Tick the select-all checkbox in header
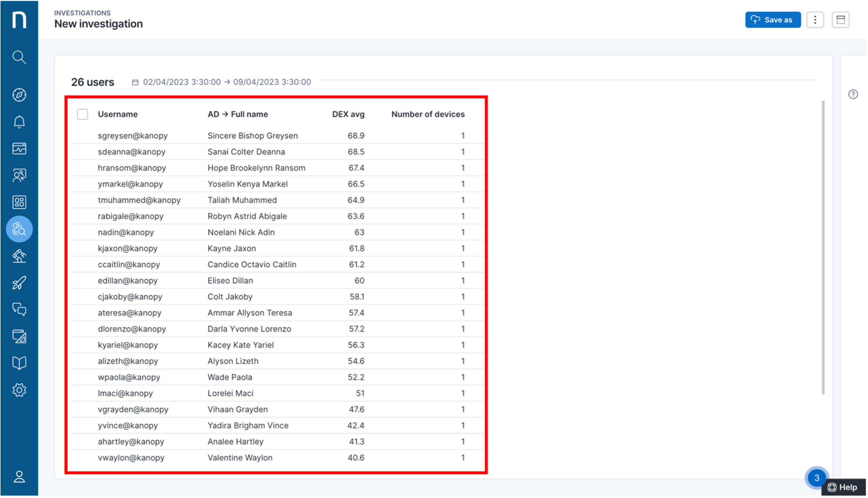This screenshot has width=868, height=498. (82, 114)
